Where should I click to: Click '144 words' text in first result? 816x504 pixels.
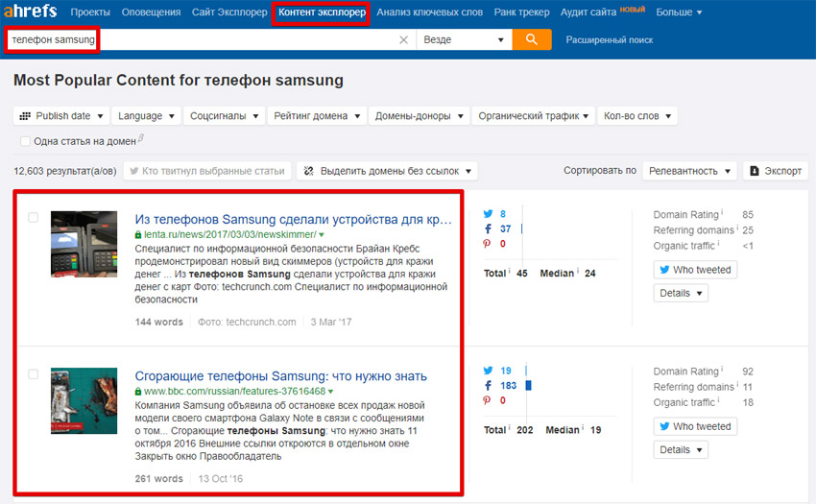click(158, 323)
